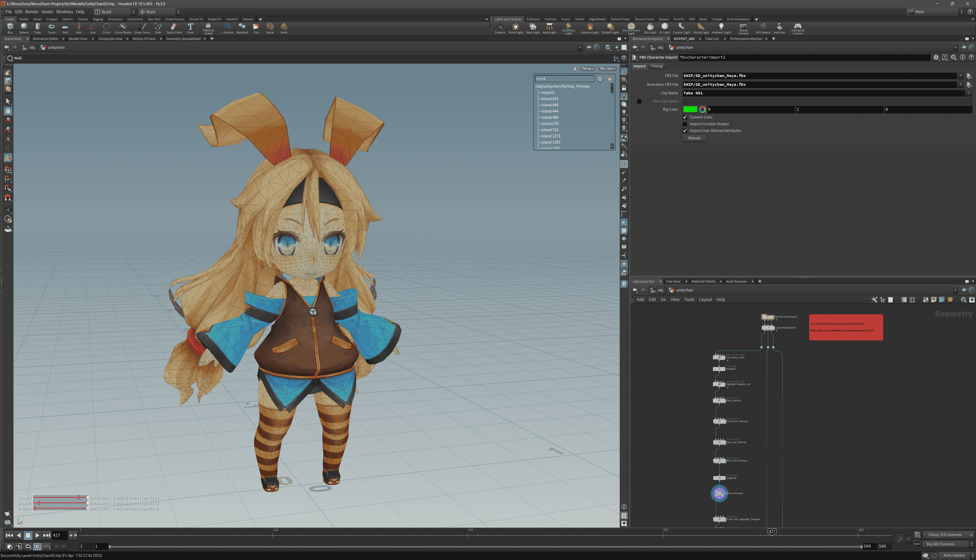Image resolution: width=976 pixels, height=560 pixels.
Task: Open the Layout menu in network editor
Action: point(705,300)
